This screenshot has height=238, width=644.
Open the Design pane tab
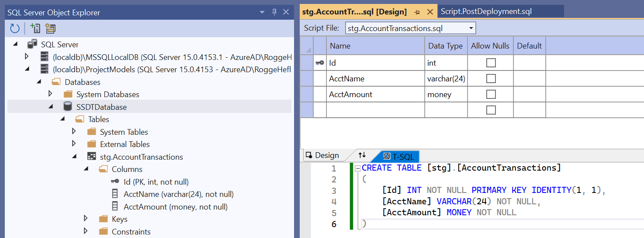322,155
